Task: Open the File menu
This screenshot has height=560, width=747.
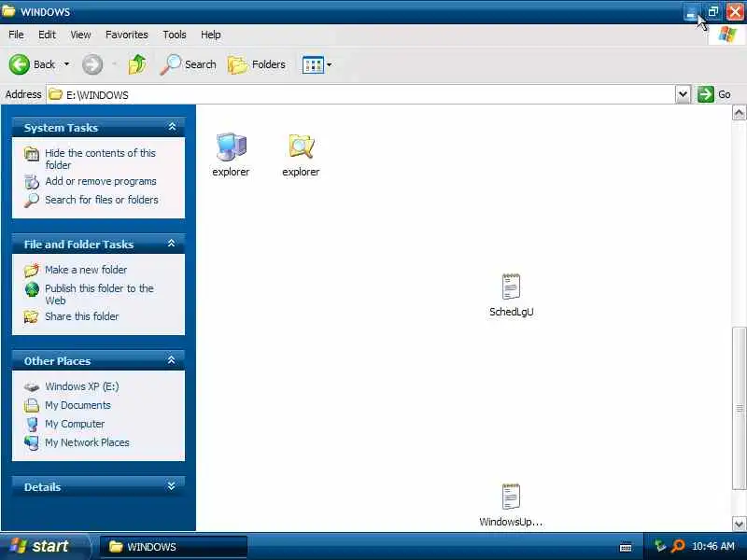Action: click(x=16, y=35)
